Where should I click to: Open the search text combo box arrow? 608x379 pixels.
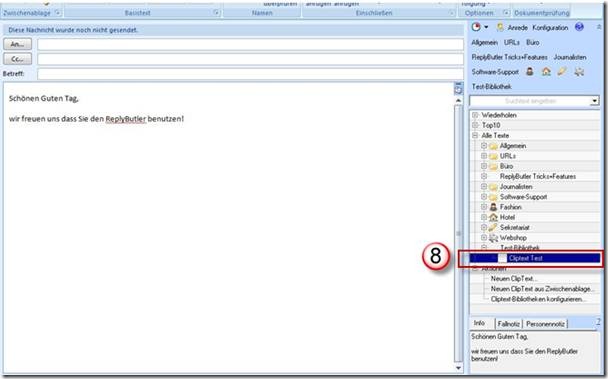point(594,101)
